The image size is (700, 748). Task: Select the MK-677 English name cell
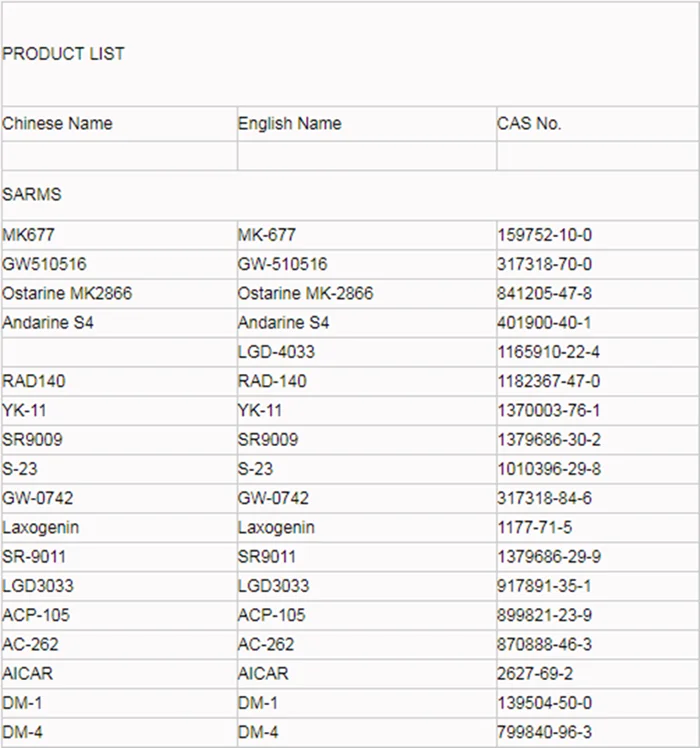pos(266,235)
